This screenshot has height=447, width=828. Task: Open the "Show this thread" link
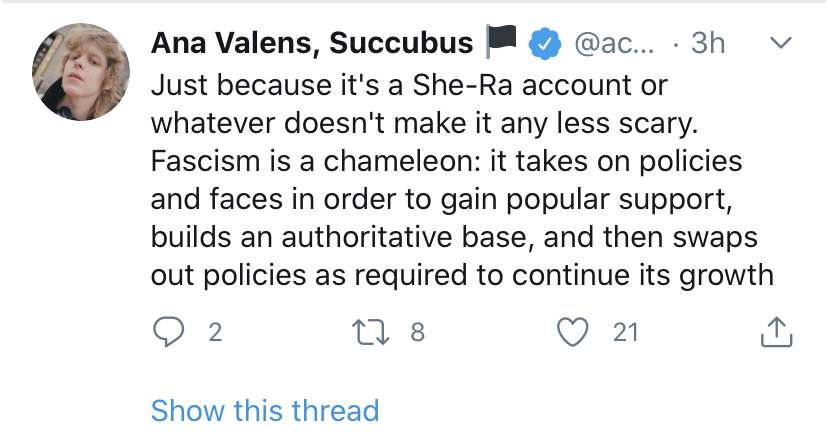(265, 410)
